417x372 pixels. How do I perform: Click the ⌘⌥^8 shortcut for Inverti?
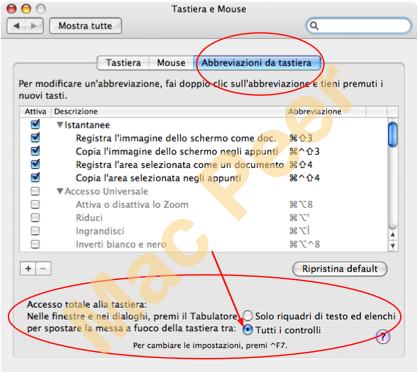(304, 244)
